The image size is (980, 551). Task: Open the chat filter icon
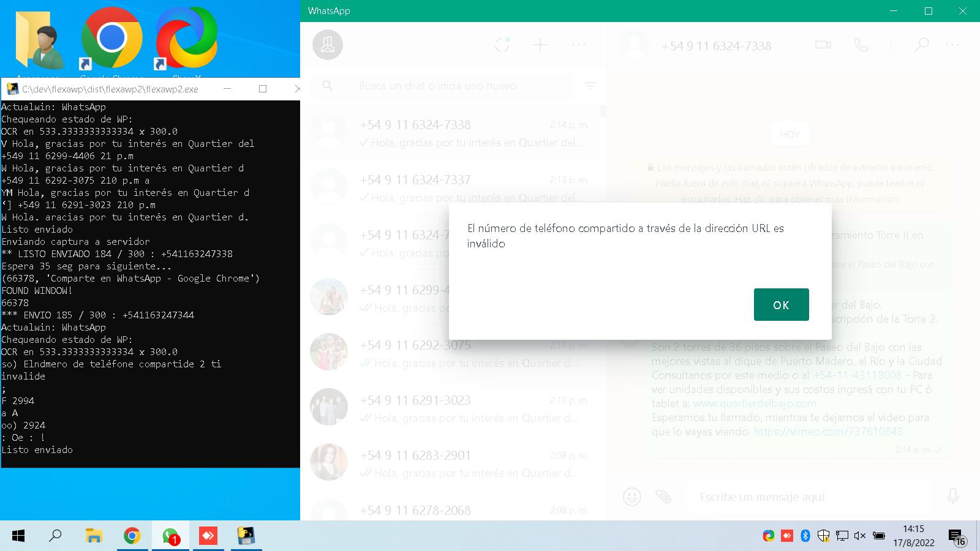(x=590, y=86)
